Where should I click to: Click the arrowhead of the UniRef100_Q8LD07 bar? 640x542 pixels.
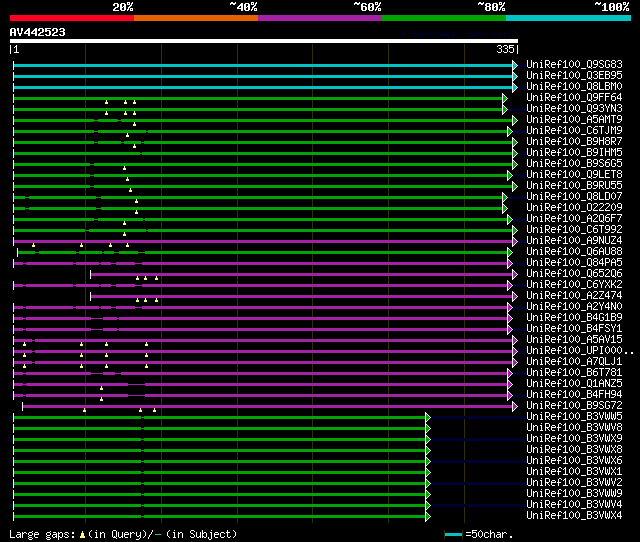click(505, 197)
